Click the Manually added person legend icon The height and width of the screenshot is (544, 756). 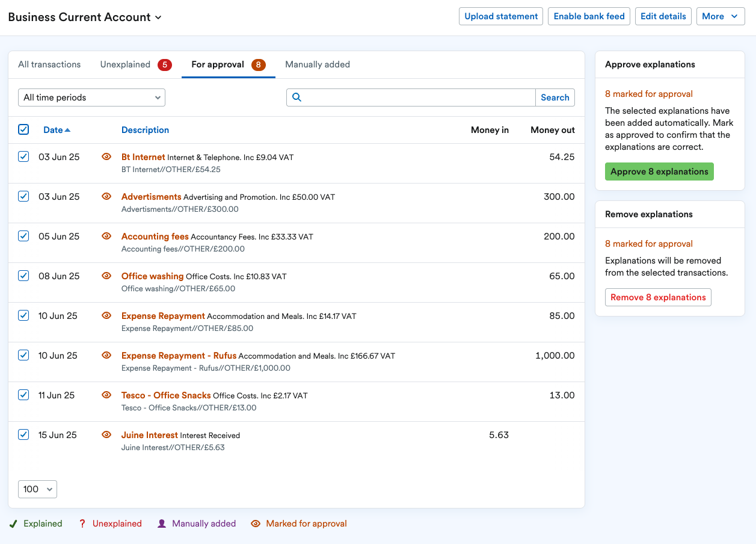pyautogui.click(x=161, y=524)
